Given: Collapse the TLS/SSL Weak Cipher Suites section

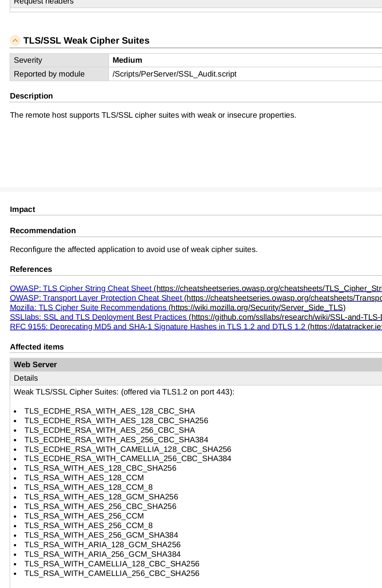Looking at the screenshot, I should pos(15,40).
